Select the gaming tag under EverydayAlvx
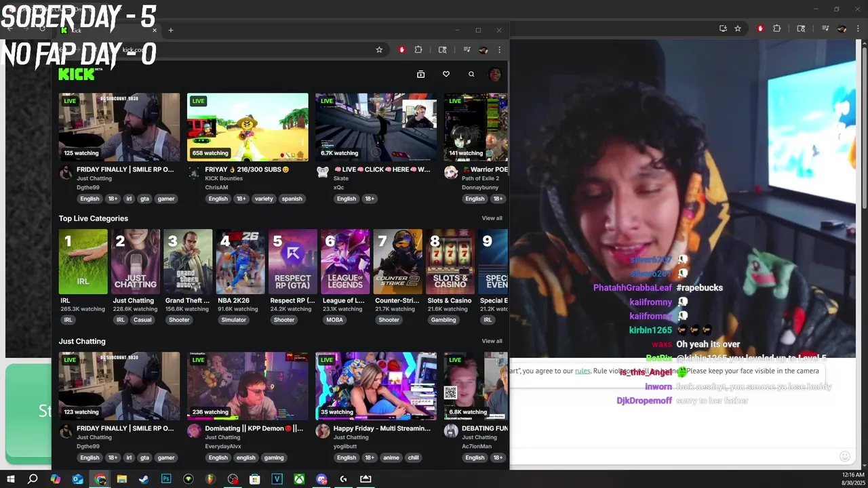 click(x=274, y=457)
